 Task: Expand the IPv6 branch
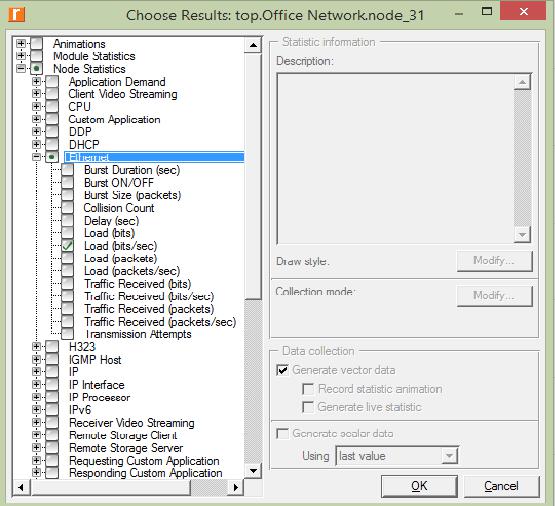pos(36,409)
